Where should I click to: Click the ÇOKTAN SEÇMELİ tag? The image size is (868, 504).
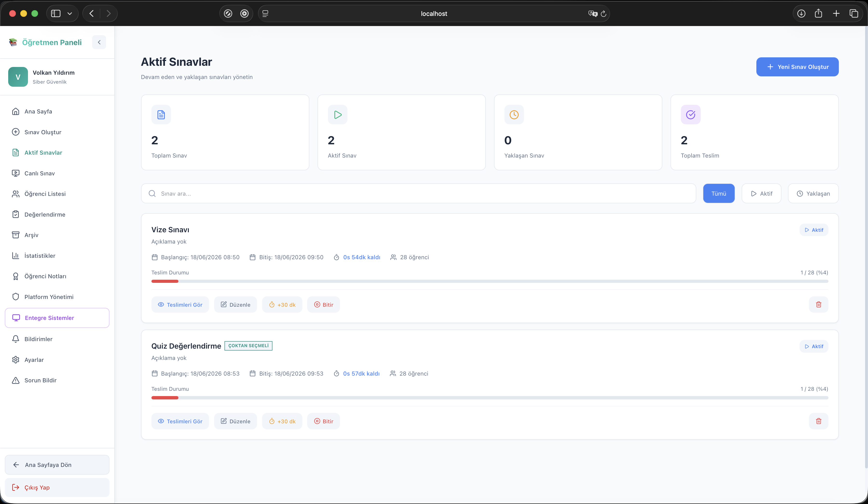point(248,346)
